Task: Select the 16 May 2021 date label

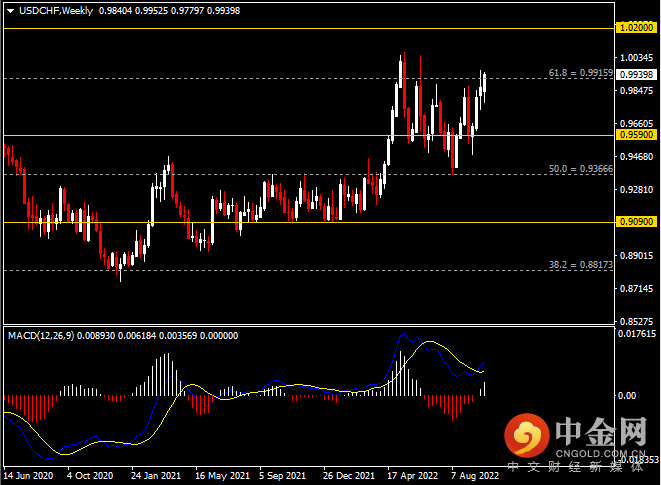Action: [222, 476]
